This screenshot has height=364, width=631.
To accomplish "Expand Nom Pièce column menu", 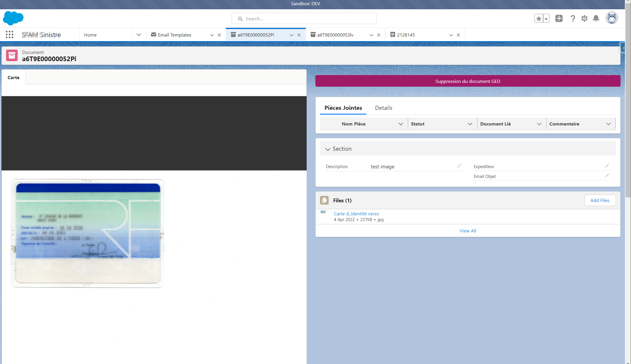I will click(x=401, y=124).
